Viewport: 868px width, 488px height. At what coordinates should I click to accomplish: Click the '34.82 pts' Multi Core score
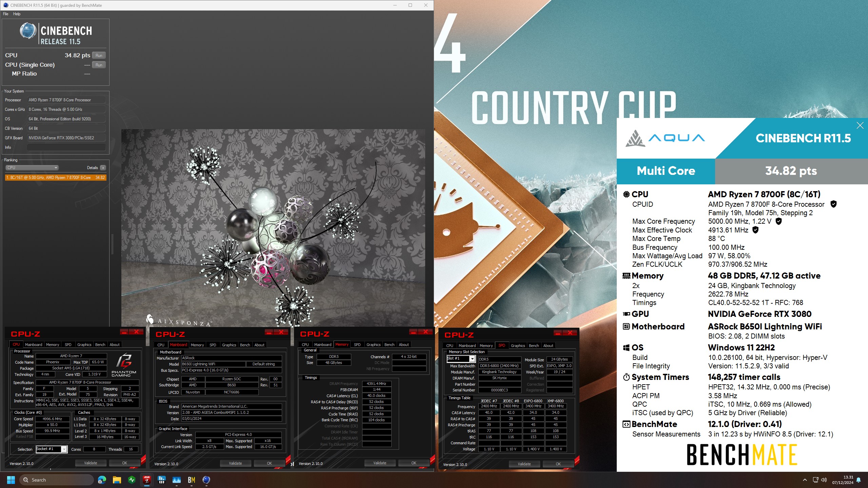point(791,171)
